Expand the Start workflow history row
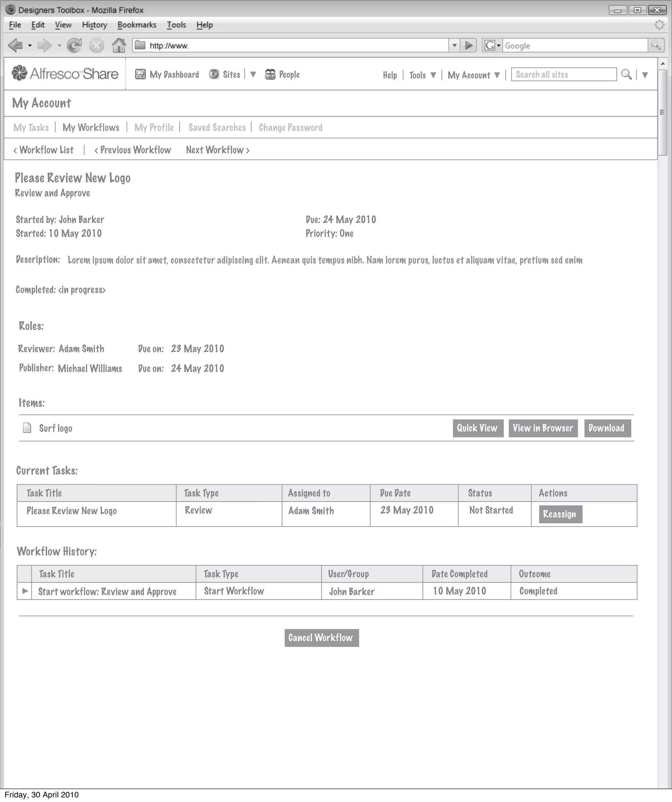This screenshot has height=802, width=672. pyautogui.click(x=25, y=591)
